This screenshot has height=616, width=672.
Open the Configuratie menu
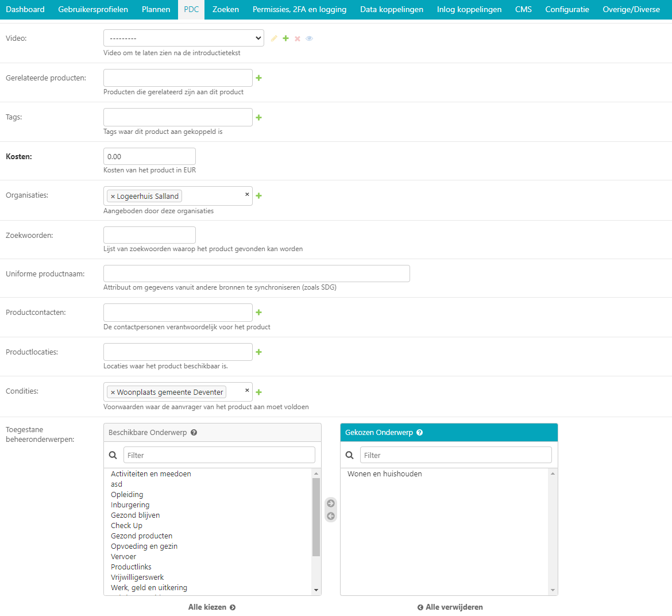click(x=566, y=10)
